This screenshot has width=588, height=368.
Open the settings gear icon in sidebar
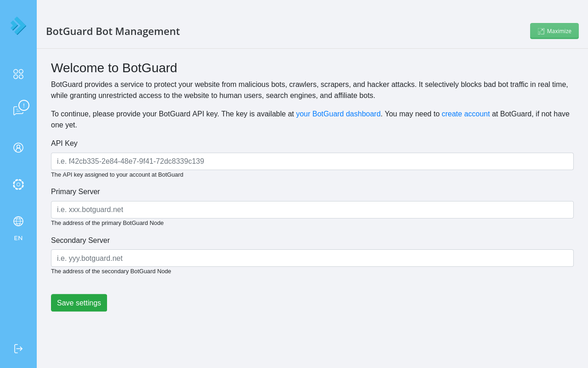coord(18,184)
